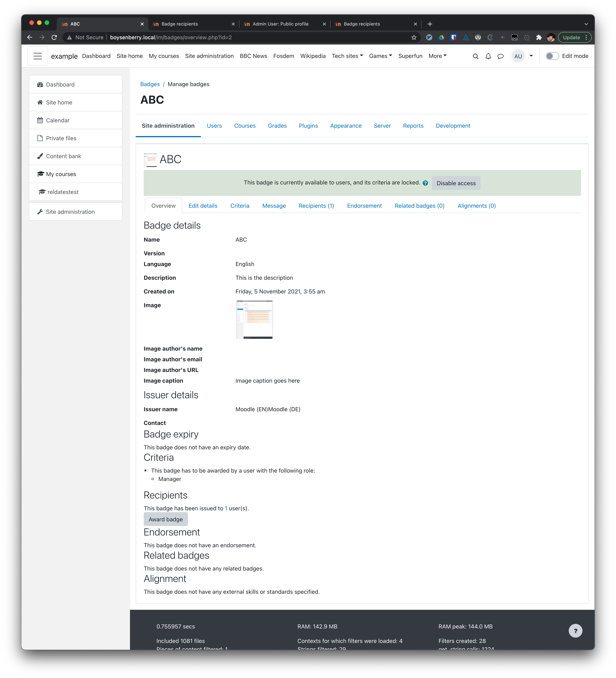The height and width of the screenshot is (678, 616).
Task: Toggle Edit mode switch
Action: pos(552,56)
